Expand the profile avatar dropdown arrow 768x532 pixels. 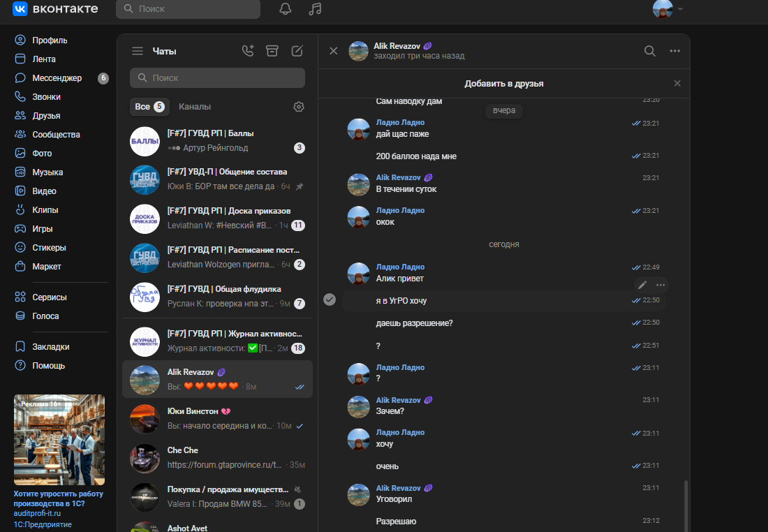pos(680,9)
